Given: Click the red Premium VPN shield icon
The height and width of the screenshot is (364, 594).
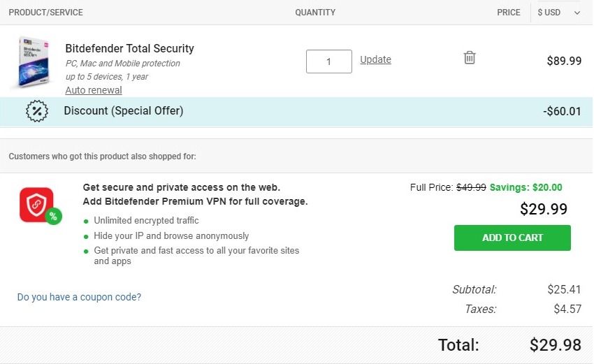Looking at the screenshot, I should [36, 204].
